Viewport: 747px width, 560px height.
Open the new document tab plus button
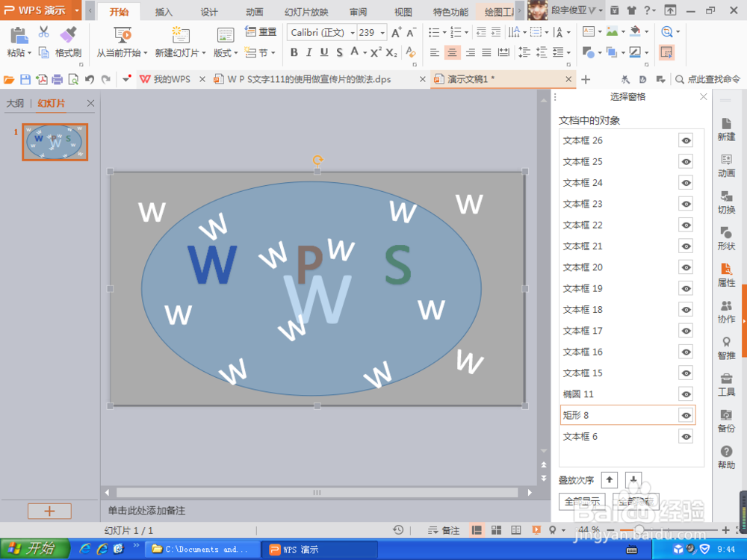pos(586,80)
